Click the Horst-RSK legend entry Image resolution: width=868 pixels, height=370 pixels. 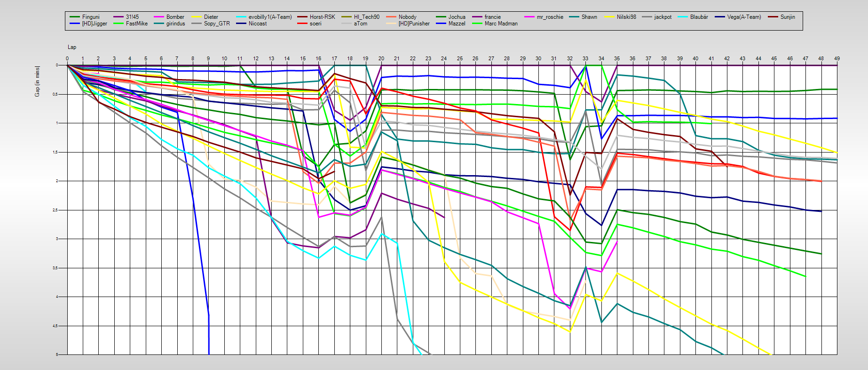[x=322, y=17]
